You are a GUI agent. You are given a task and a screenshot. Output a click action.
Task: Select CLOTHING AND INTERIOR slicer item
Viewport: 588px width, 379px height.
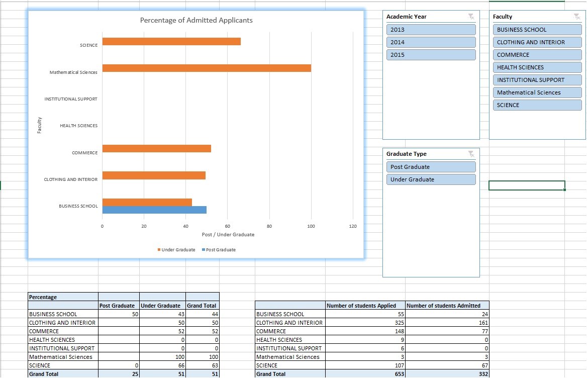tap(537, 42)
